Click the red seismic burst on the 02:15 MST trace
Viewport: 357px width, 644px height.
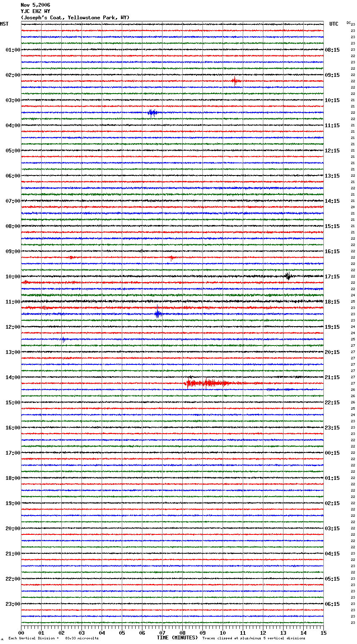(x=236, y=81)
